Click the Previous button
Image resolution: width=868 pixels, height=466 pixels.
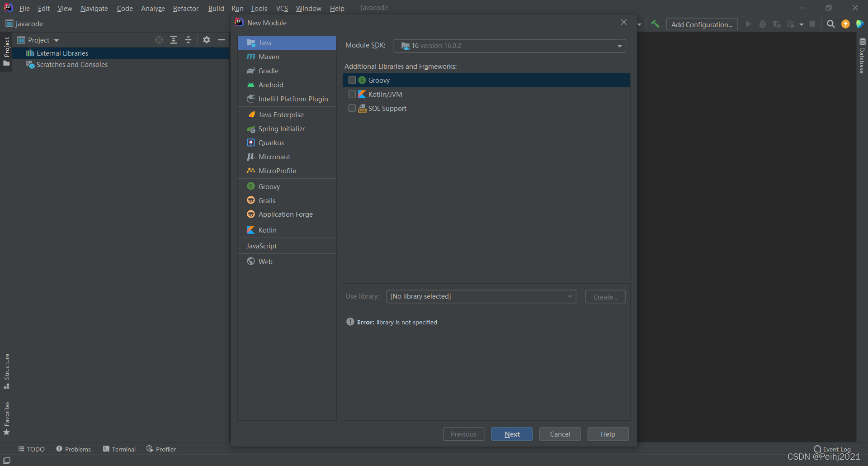[x=463, y=434]
